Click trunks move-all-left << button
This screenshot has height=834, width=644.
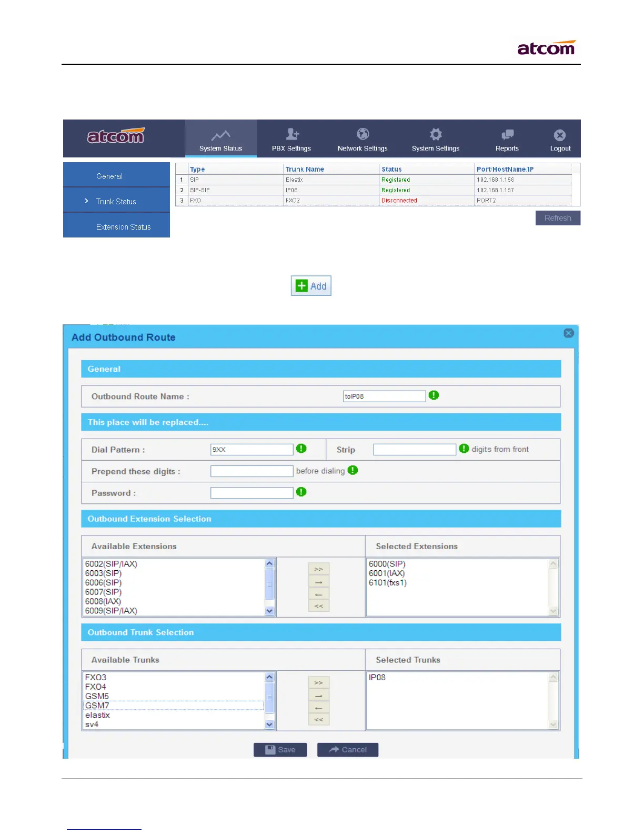click(319, 720)
